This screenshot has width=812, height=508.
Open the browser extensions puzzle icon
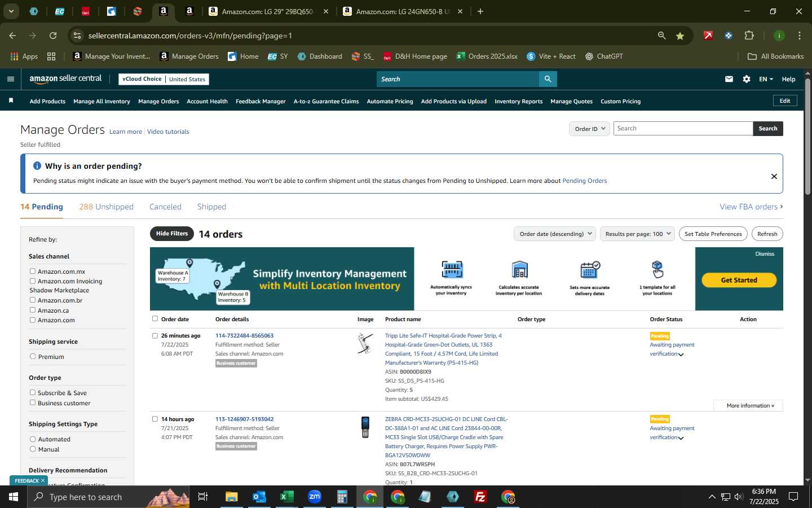click(749, 36)
